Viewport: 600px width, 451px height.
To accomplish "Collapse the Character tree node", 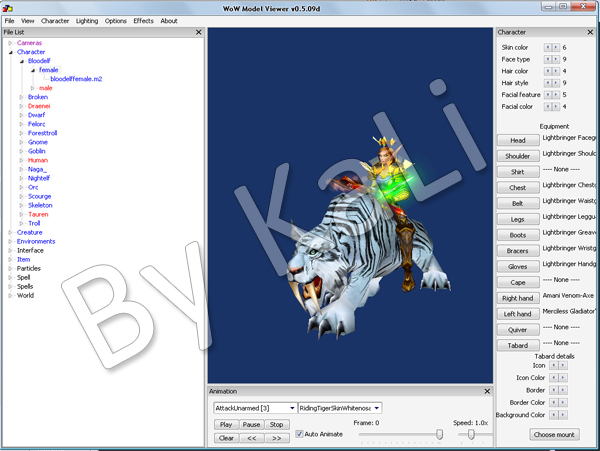I will tap(10, 52).
